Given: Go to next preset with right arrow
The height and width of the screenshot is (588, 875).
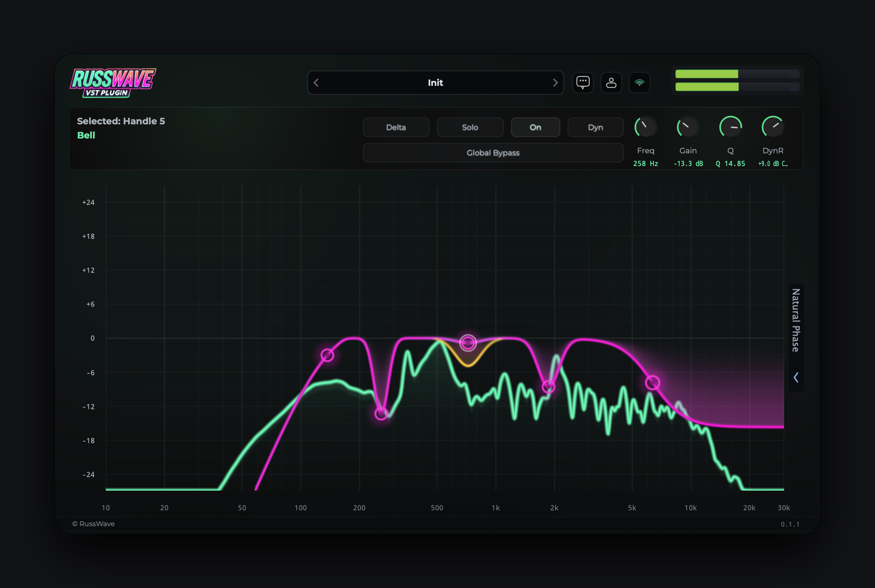Looking at the screenshot, I should click(x=555, y=83).
